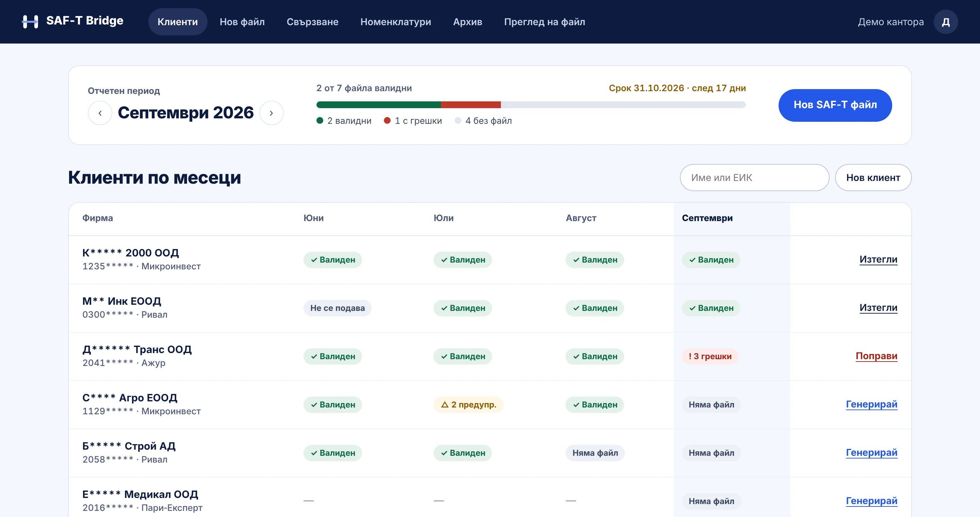The image size is (980, 517).
Task: Click Изтегли for М** Инк ЕООД
Action: [x=878, y=307]
